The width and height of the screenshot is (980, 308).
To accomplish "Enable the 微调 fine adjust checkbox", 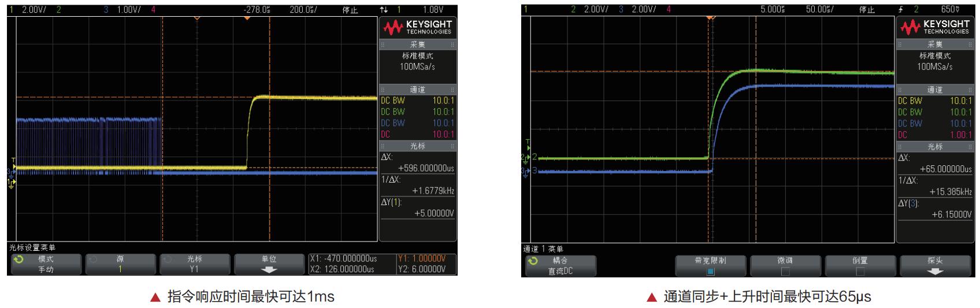I will pos(784,271).
